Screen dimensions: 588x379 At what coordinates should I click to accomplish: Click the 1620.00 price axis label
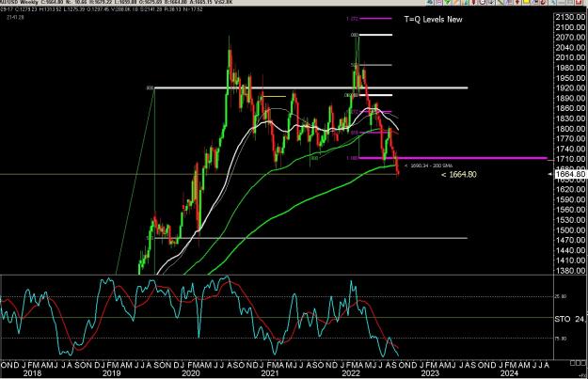570,190
